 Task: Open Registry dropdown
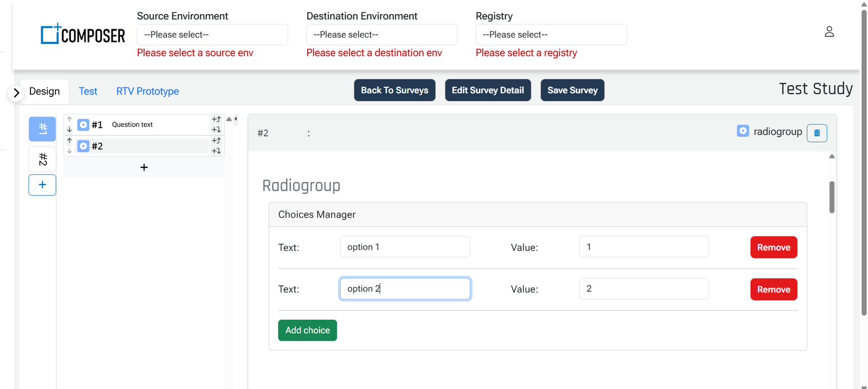coord(551,35)
